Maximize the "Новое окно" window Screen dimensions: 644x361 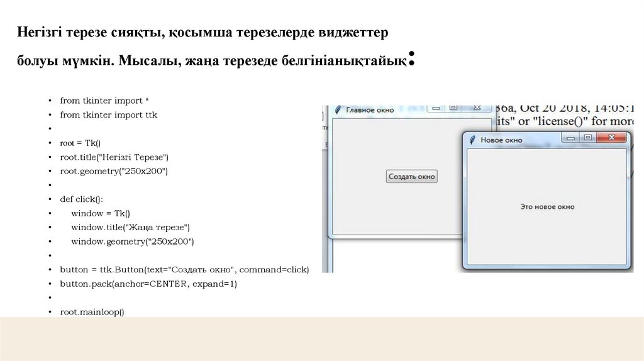[588, 138]
